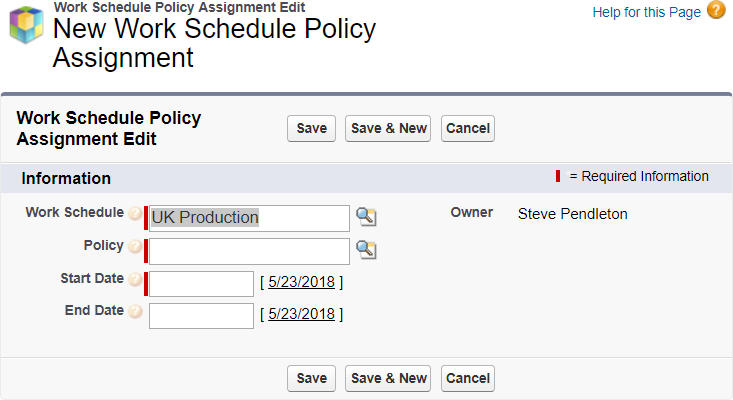Click into the Start Date input box
The image size is (733, 400).
tap(201, 283)
